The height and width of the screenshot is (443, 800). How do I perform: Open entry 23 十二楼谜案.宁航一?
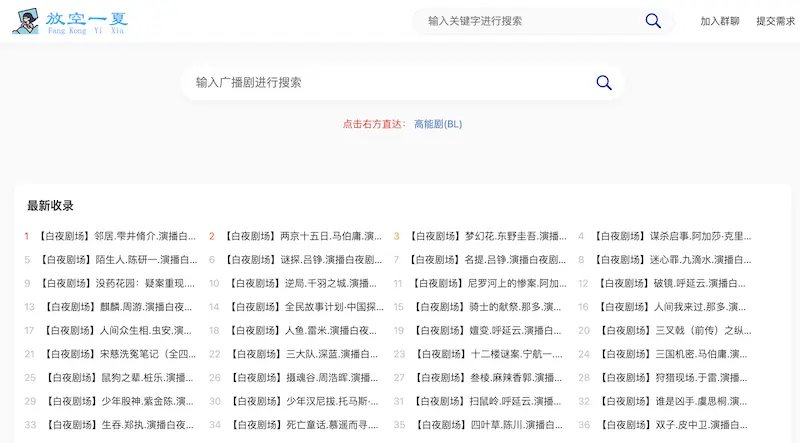[x=489, y=354]
